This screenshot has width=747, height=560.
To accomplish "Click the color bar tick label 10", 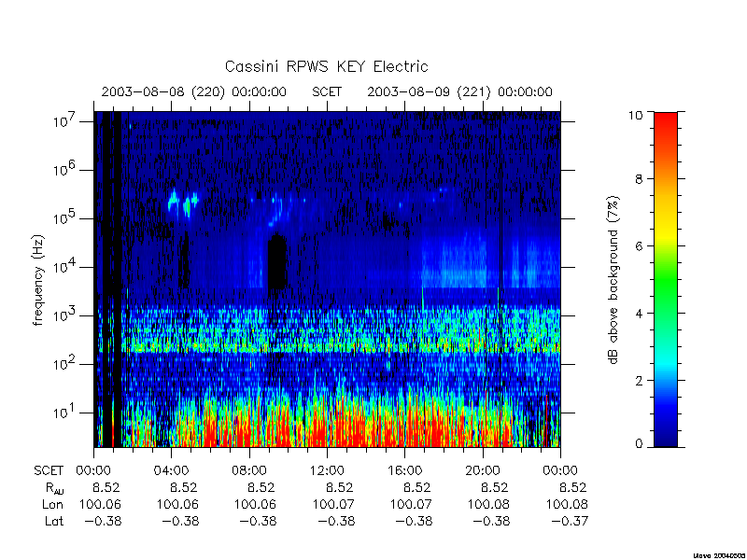I will click(x=635, y=115).
